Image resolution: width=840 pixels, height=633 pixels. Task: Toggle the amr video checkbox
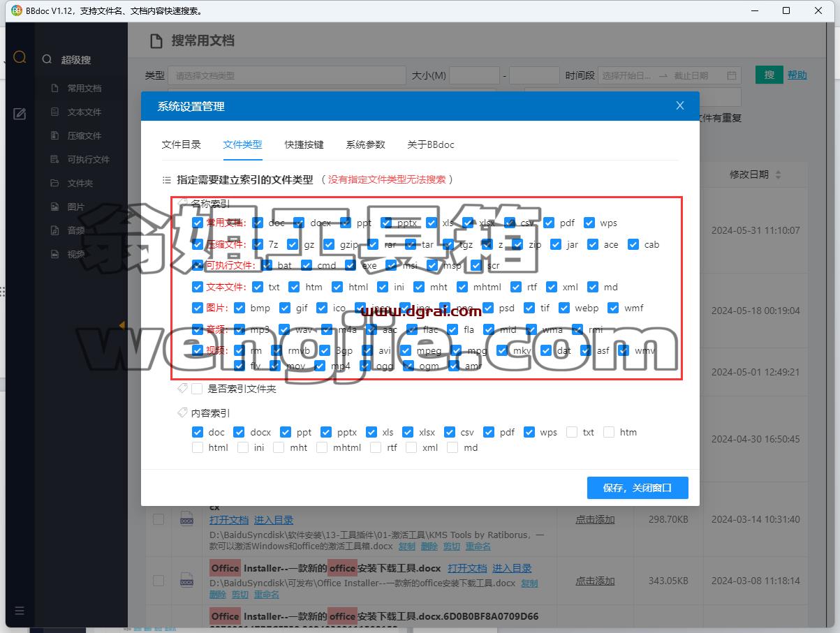(454, 366)
